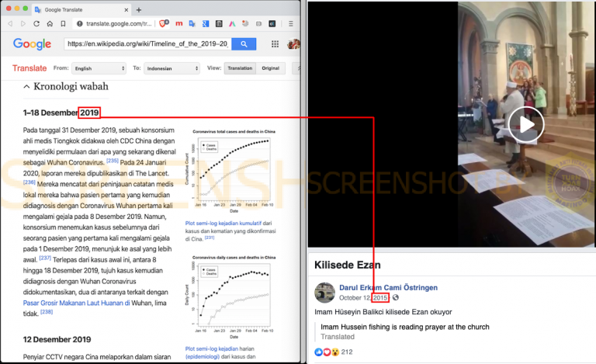The width and height of the screenshot is (596, 364).
Task: Click the public globe privacy icon
Action: pyautogui.click(x=396, y=297)
